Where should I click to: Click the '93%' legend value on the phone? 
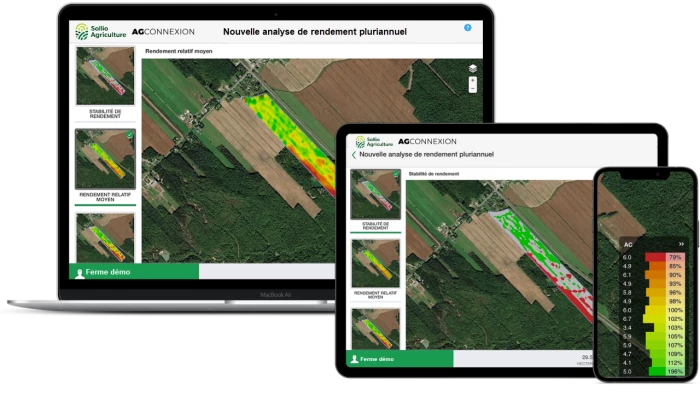point(675,284)
